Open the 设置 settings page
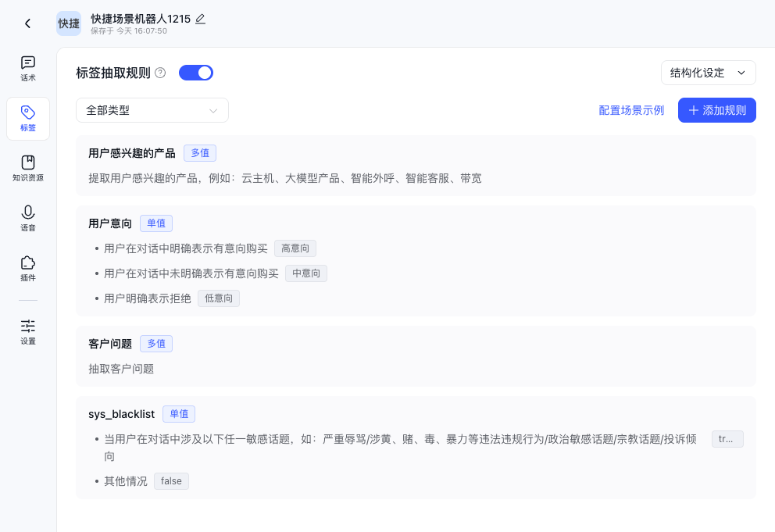Screen dimensions: 775x532 (x=28, y=332)
